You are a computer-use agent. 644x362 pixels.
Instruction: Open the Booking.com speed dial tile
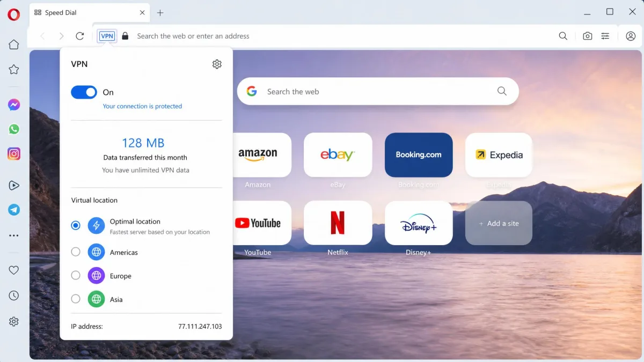[x=419, y=155]
